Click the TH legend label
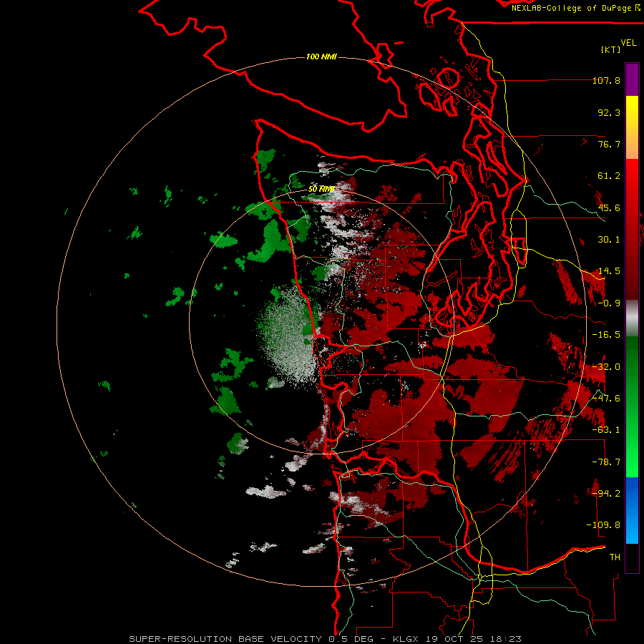Viewport: 644px width, 644px height. [x=615, y=557]
